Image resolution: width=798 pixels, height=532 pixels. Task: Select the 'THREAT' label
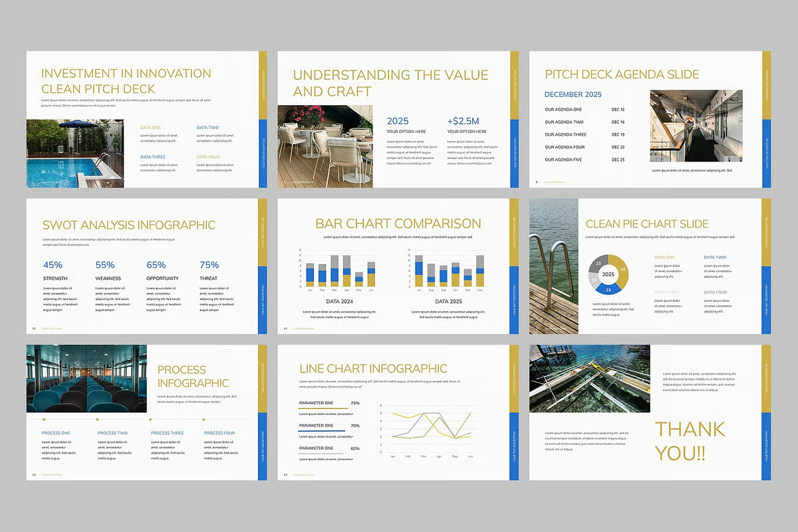(209, 279)
